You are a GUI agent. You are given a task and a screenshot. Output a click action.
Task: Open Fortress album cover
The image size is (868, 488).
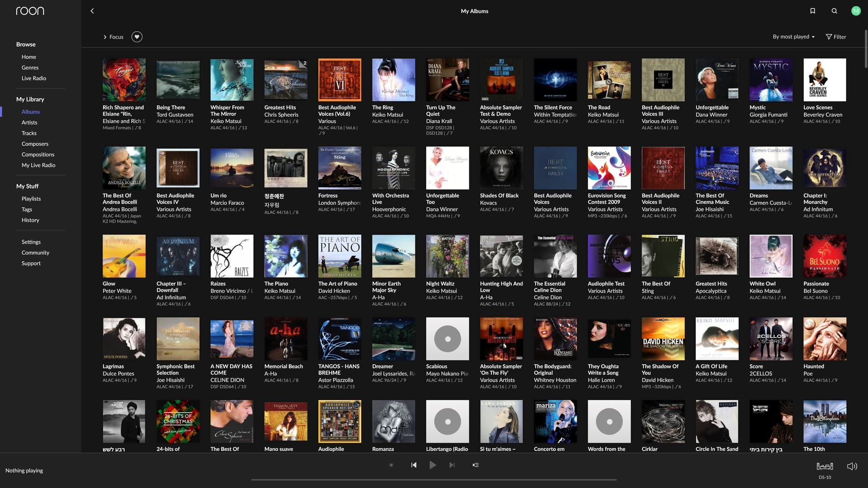pos(340,168)
